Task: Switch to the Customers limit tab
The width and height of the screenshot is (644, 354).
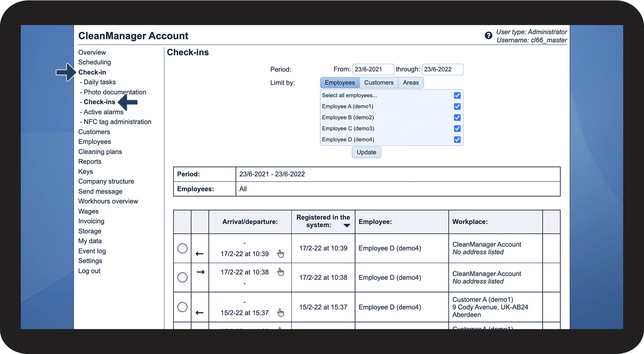Action: point(379,83)
